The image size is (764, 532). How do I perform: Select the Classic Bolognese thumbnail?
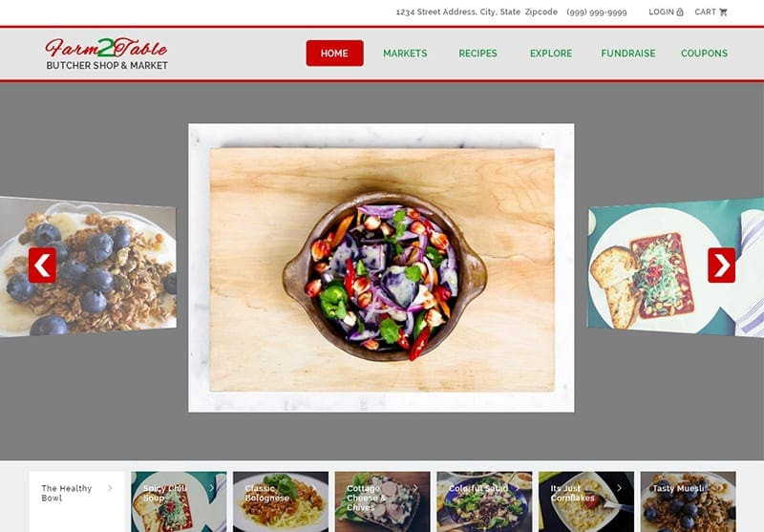pyautogui.click(x=281, y=501)
